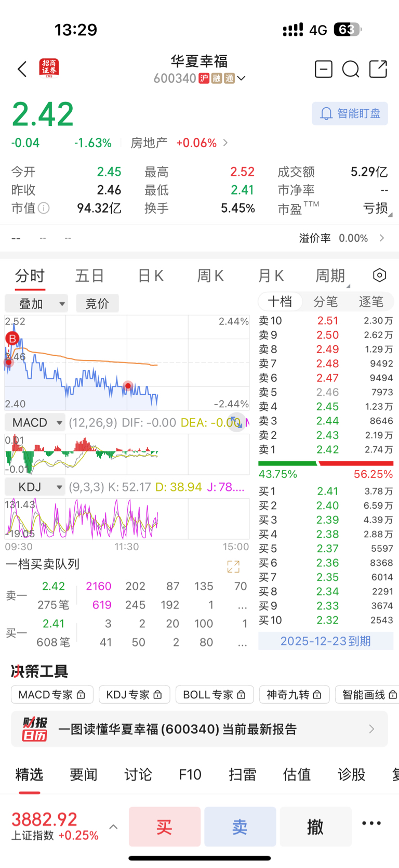Tap the 沪 market badge

pyautogui.click(x=204, y=79)
